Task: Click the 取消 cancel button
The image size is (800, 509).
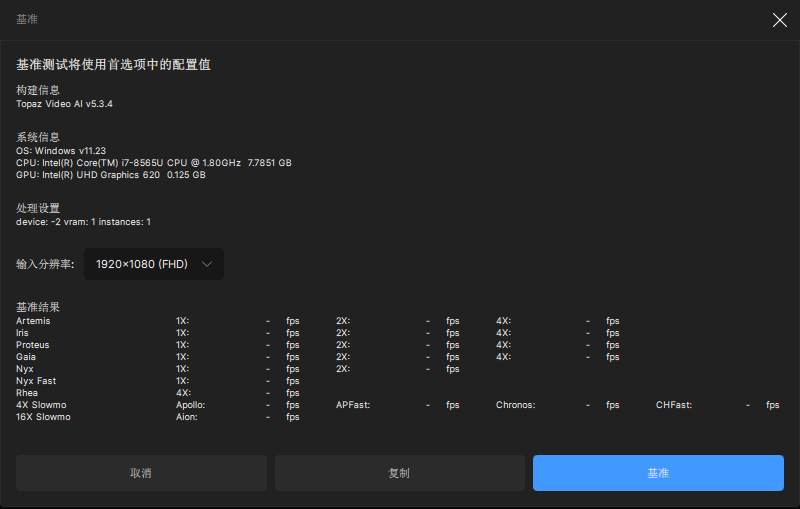Action: 141,473
